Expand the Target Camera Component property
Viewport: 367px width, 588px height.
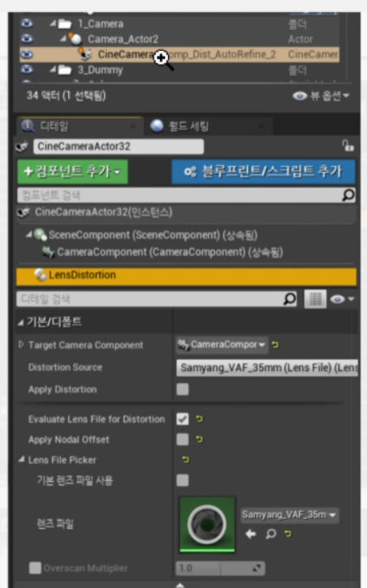tap(21, 344)
